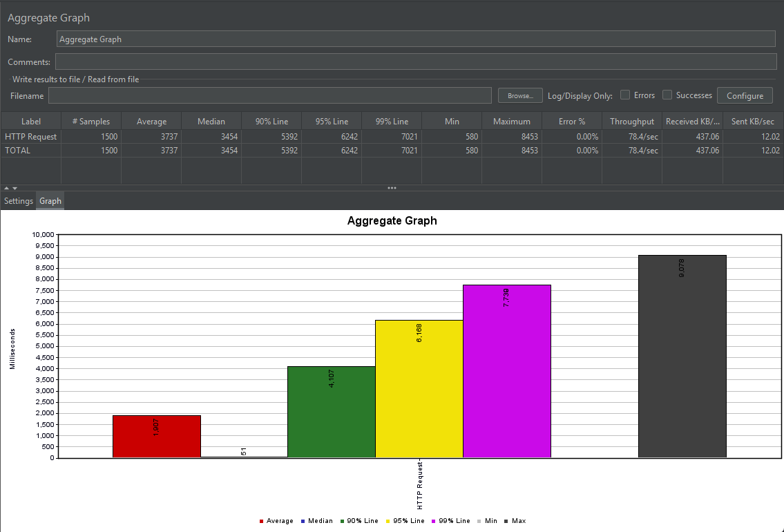
Task: Select the TOTAL row in table
Action: click(392, 151)
